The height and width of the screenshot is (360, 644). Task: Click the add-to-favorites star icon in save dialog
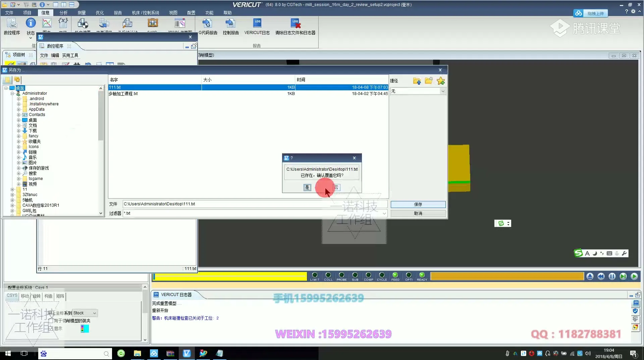click(441, 81)
